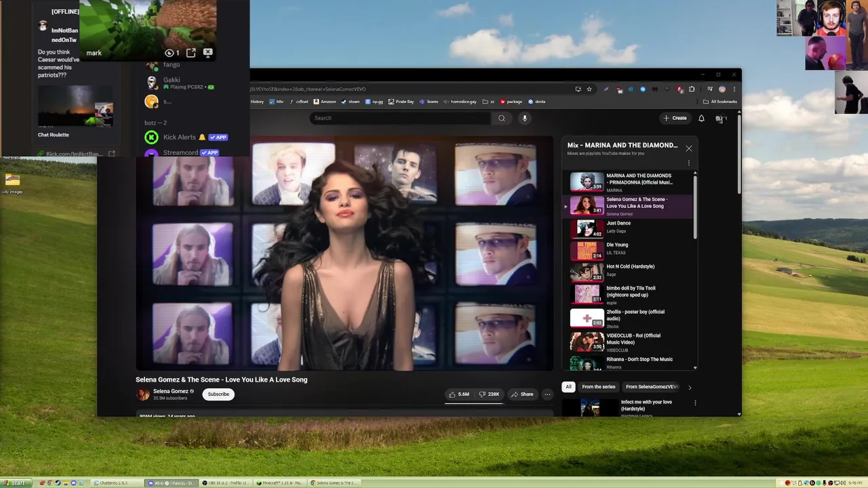The height and width of the screenshot is (488, 868).
Task: Show more filter chips with arrow
Action: click(690, 388)
